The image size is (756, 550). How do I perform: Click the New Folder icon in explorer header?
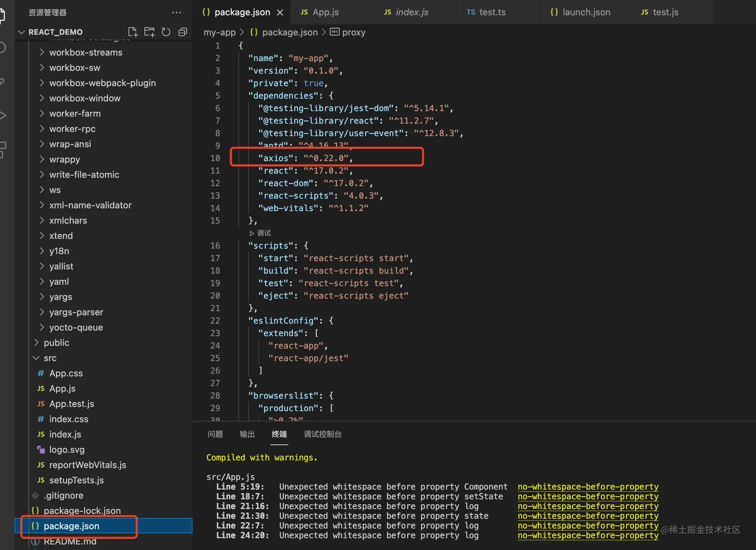point(149,32)
